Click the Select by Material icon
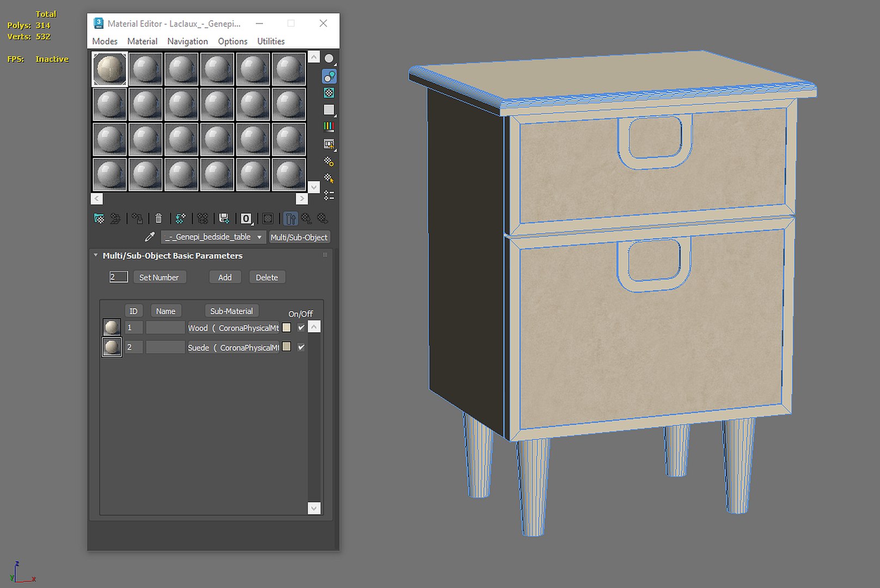This screenshot has width=880, height=588. pos(329,178)
